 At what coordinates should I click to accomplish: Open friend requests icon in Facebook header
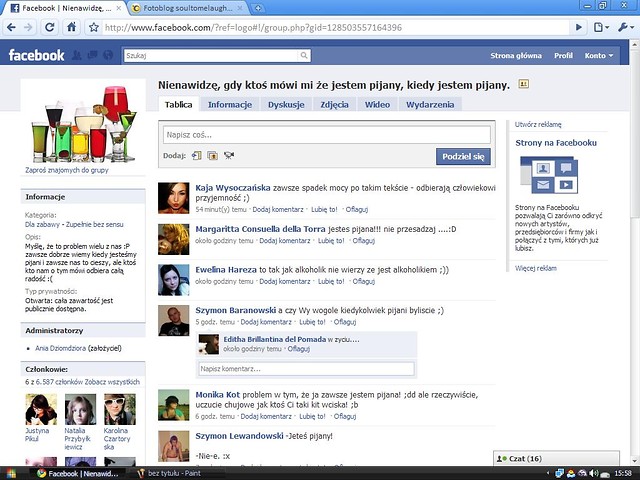click(77, 55)
